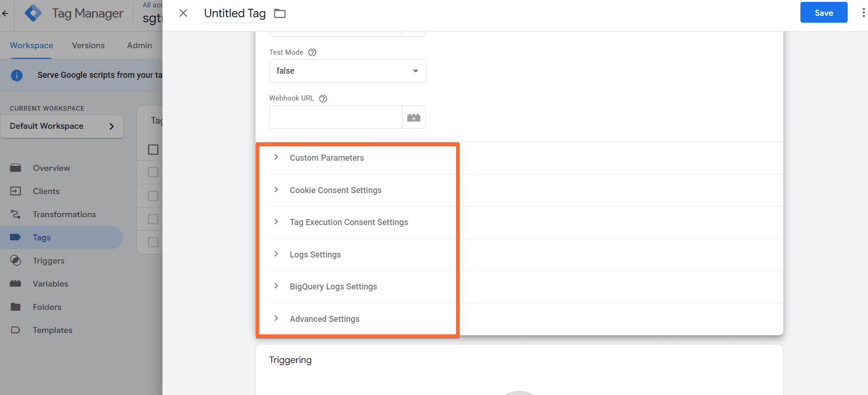Open the Admin tab
This screenshot has width=868, height=395.
tap(139, 45)
